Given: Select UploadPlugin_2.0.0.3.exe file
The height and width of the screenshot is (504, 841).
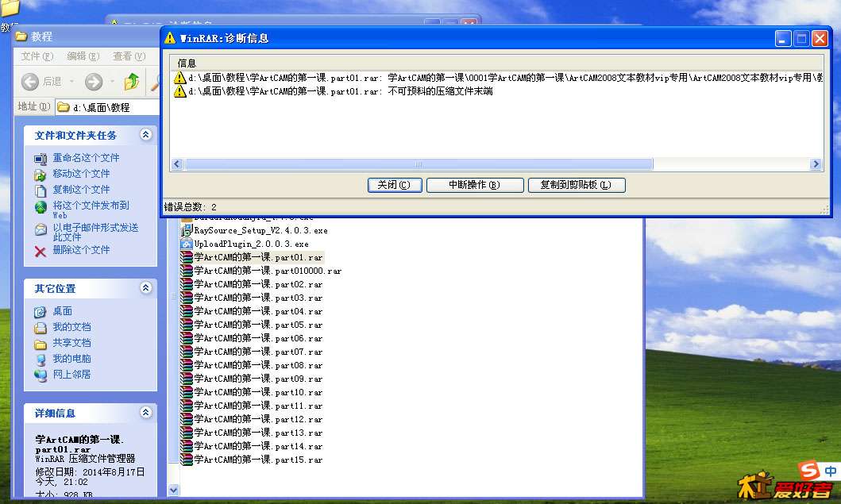Looking at the screenshot, I should click(x=245, y=244).
